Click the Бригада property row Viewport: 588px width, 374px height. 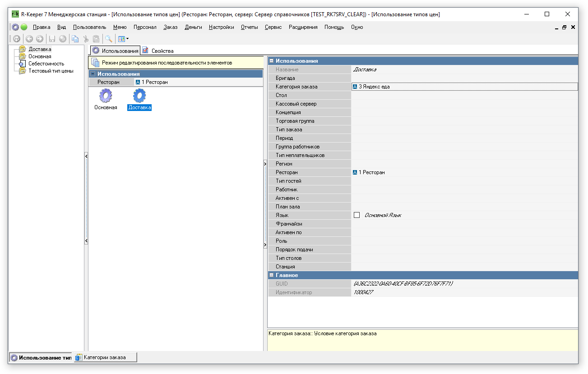point(423,78)
